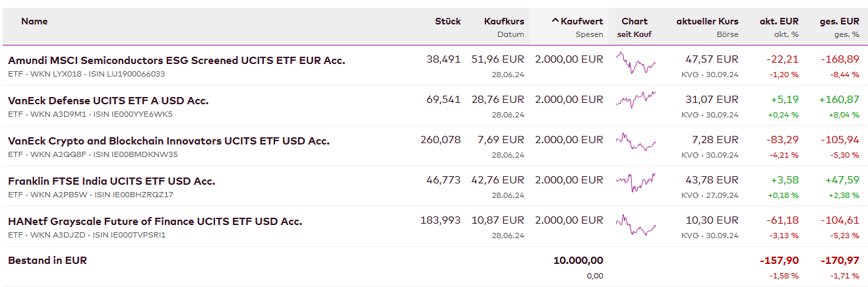Open the HANetf Grayscale Future of Finance sparkline
Image resolution: width=868 pixels, height=287 pixels.
(x=635, y=224)
